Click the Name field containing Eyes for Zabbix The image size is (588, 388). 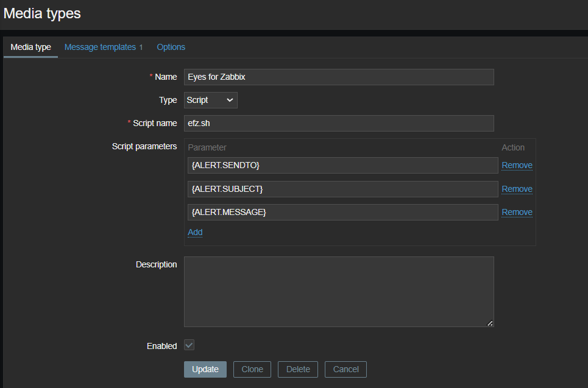coord(339,77)
